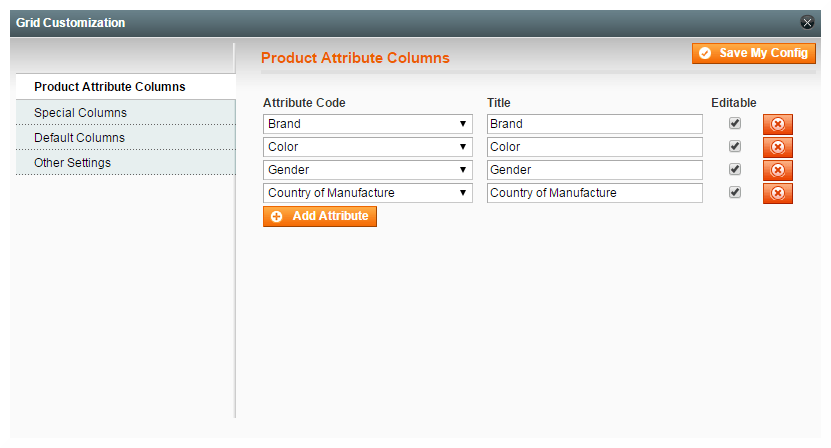Expand Country of Manufacture attribute dropdown
This screenshot has width=831, height=448.
(x=367, y=193)
